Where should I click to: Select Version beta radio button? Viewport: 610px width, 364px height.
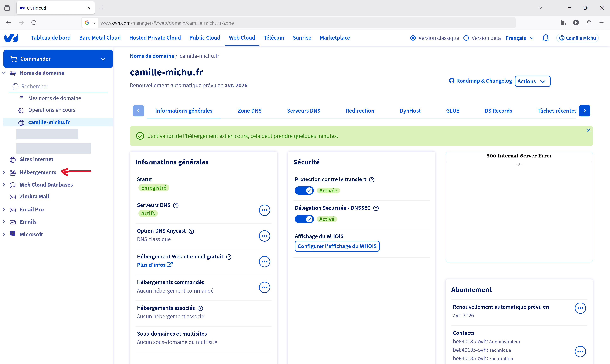(466, 38)
